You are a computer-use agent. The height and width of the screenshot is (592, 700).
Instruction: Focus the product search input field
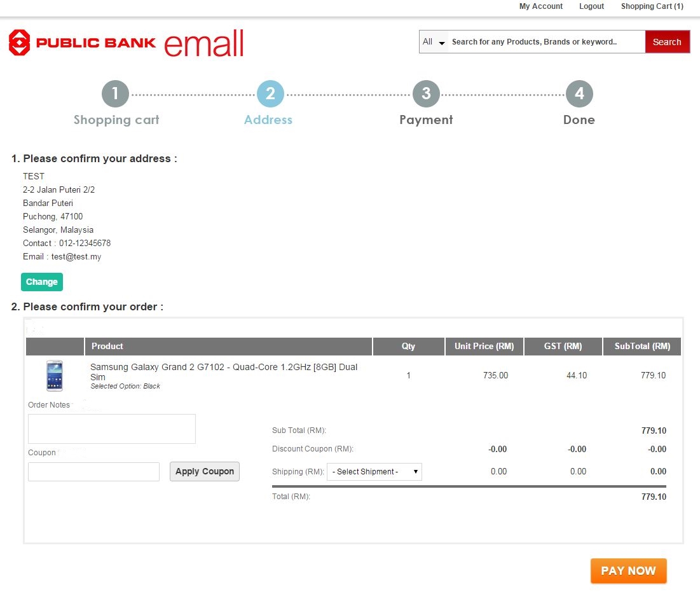click(x=546, y=42)
